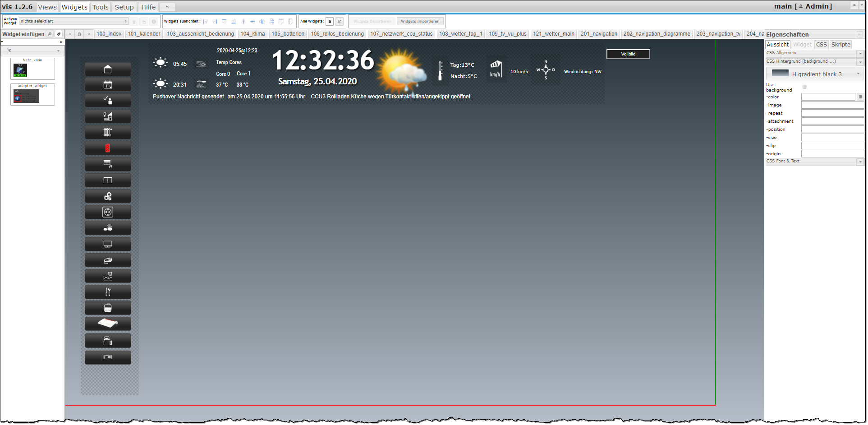Click the chart diagram navigation button
Viewport: 868px width, 425px height.
(108, 276)
